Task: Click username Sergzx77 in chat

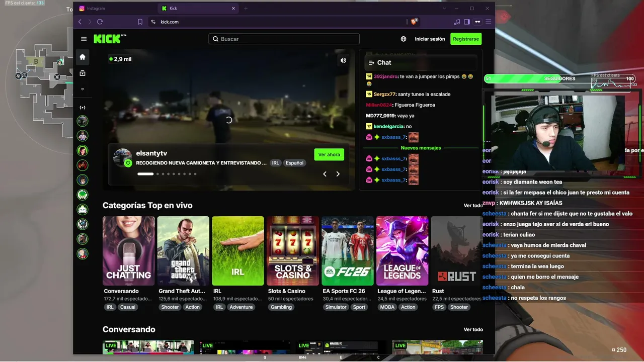Action: tap(385, 94)
